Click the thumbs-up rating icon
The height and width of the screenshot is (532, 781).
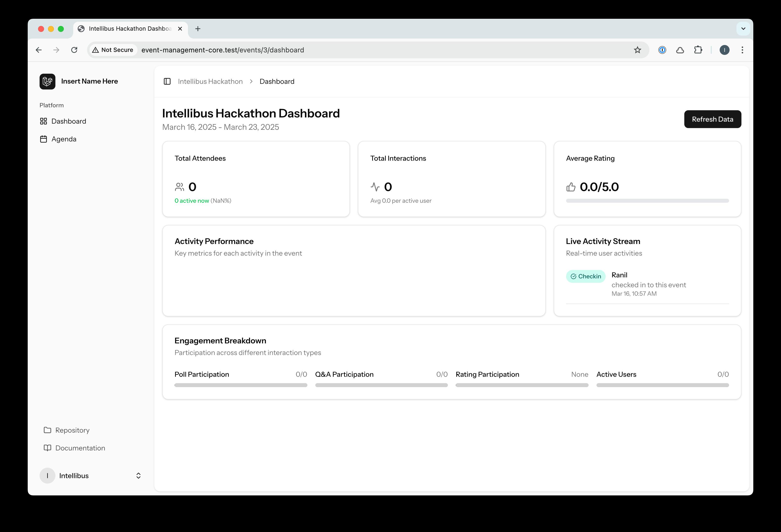pyautogui.click(x=571, y=187)
